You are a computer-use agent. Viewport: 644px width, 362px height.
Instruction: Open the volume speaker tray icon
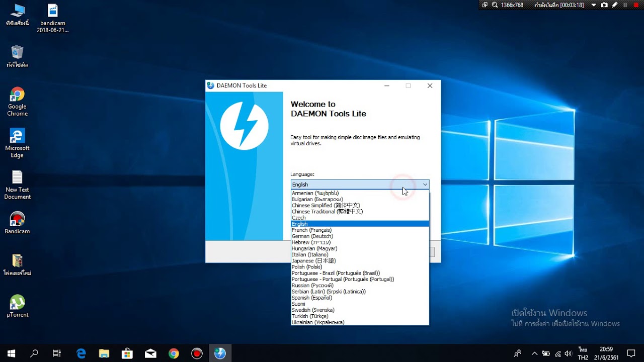point(569,353)
